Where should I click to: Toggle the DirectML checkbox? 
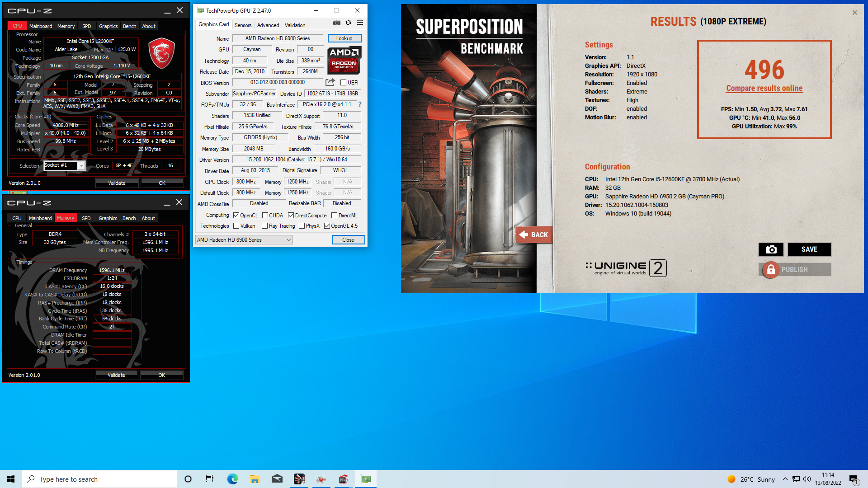(334, 216)
